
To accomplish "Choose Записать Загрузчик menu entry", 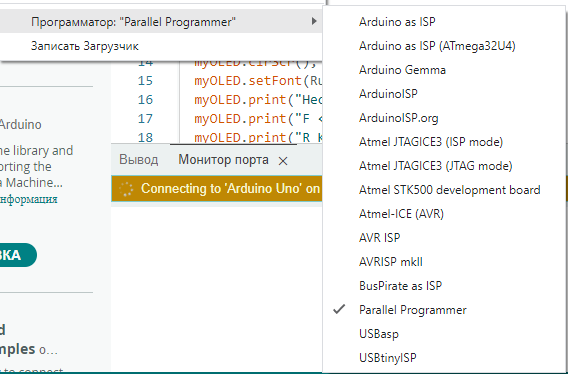I will pyautogui.click(x=161, y=46).
